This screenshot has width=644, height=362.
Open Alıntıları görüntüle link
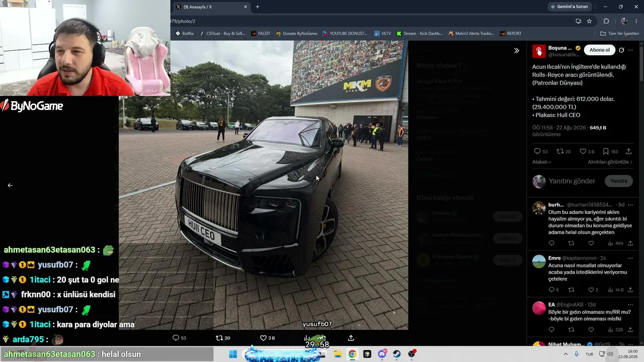click(x=610, y=162)
